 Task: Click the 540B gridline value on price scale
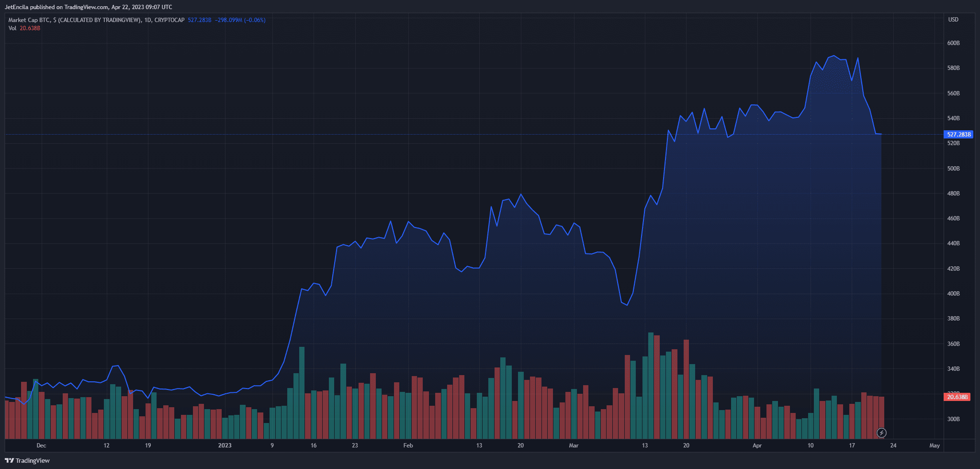(x=953, y=118)
